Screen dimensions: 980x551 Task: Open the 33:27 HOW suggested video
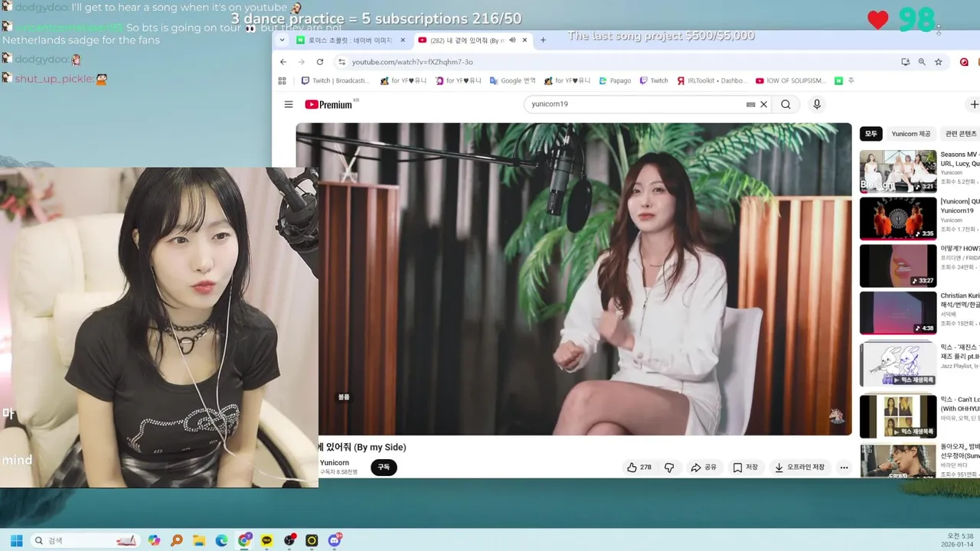point(898,266)
